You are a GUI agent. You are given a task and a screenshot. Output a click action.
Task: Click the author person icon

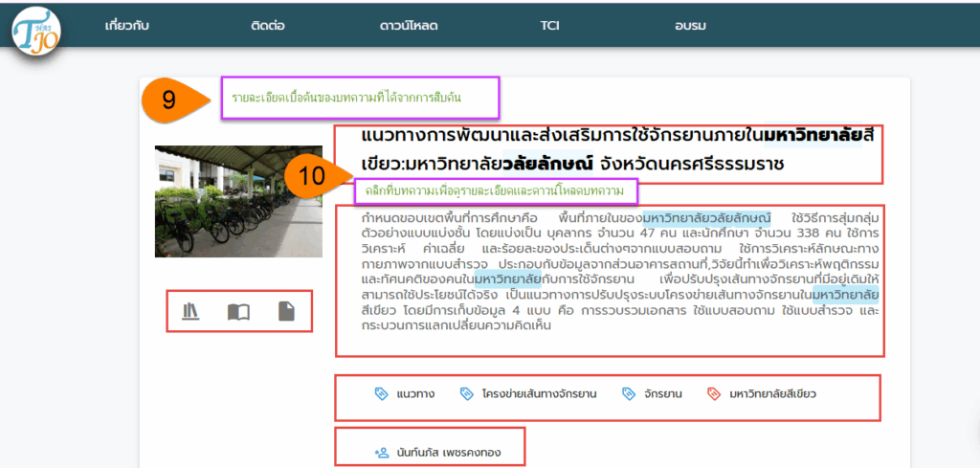click(382, 451)
